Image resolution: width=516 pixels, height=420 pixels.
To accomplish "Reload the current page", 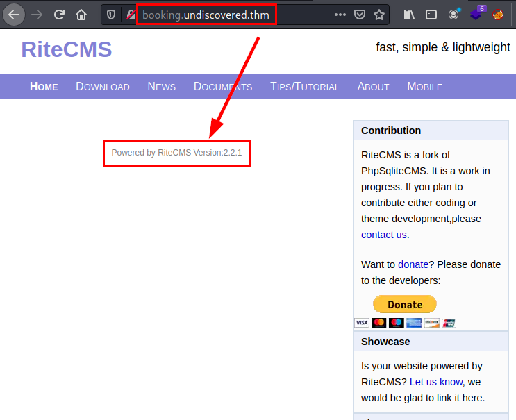I will tap(59, 15).
